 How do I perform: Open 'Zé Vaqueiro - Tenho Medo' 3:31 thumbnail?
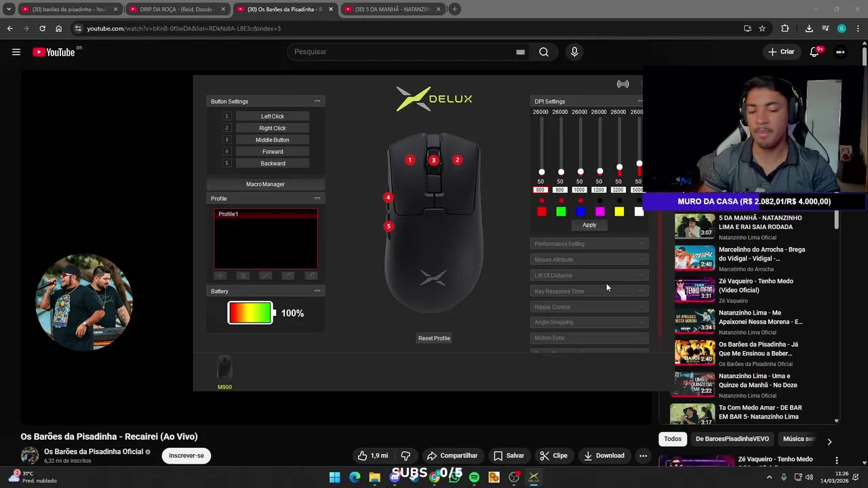point(694,289)
